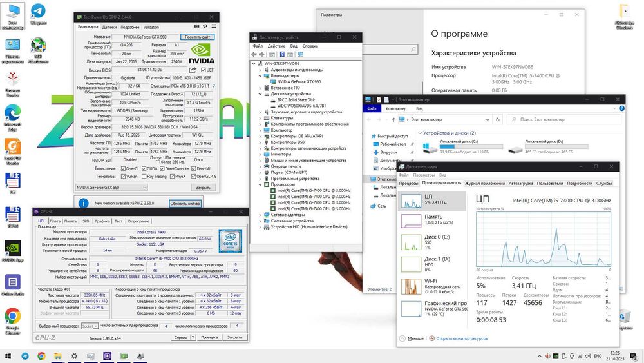Click the Explorer refresh icon
Viewport: 644px width, 363px height.
[x=497, y=119]
